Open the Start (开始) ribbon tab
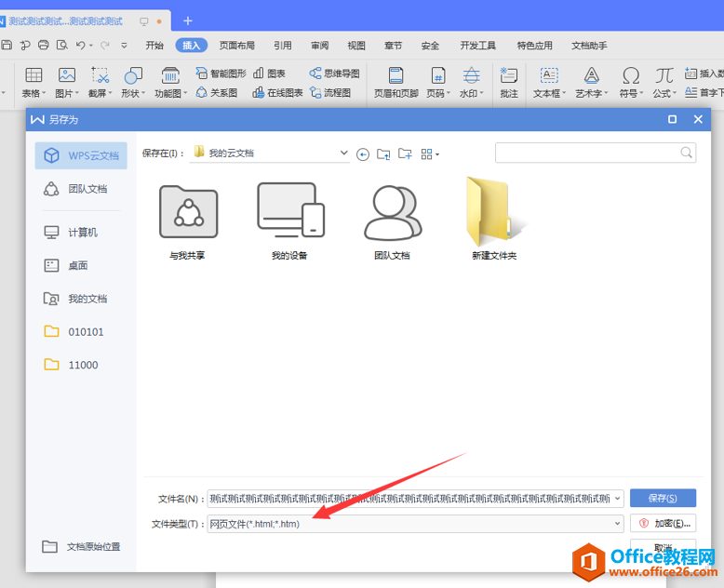This screenshot has width=724, height=588. [154, 46]
